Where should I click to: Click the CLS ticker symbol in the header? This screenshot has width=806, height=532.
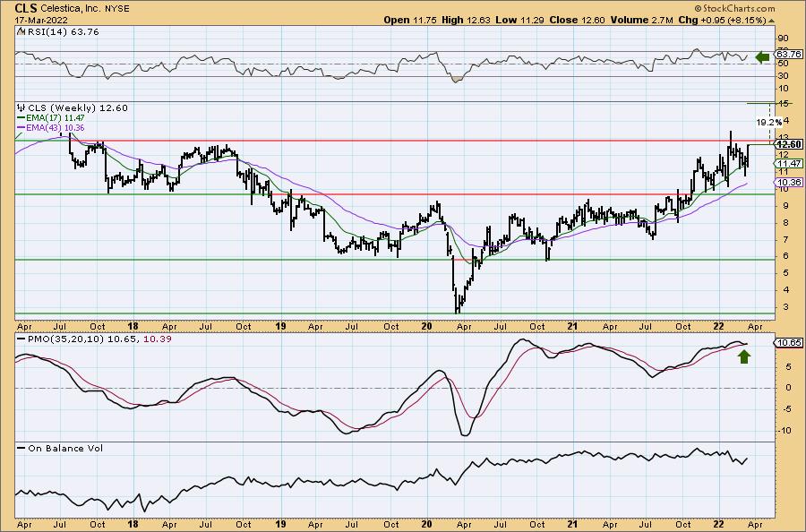[26, 9]
